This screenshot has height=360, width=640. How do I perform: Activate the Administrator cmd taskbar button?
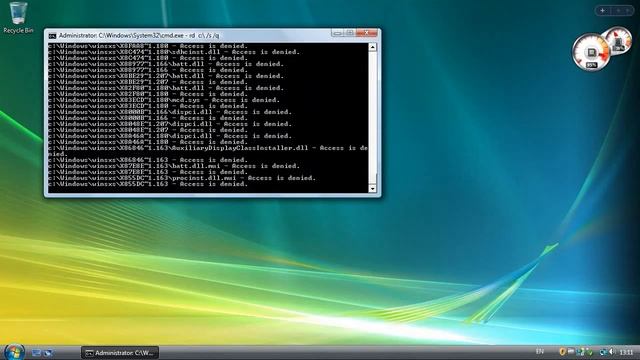pyautogui.click(x=120, y=353)
